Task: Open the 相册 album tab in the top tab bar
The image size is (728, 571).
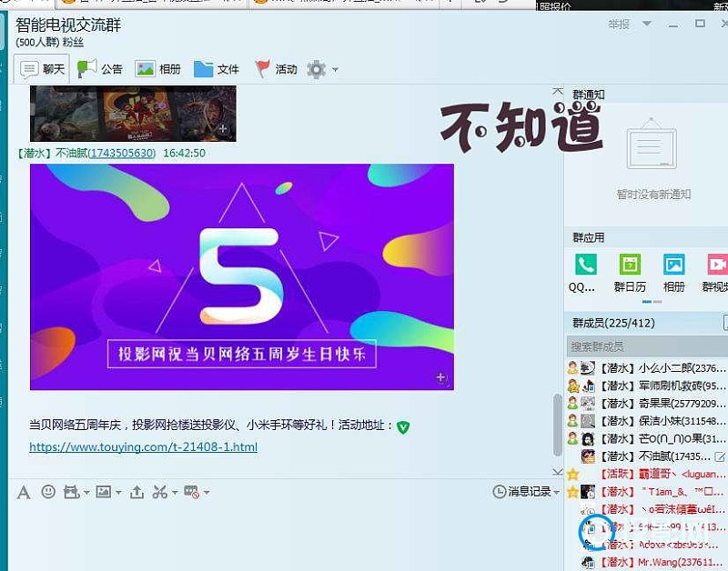Action: pos(157,69)
